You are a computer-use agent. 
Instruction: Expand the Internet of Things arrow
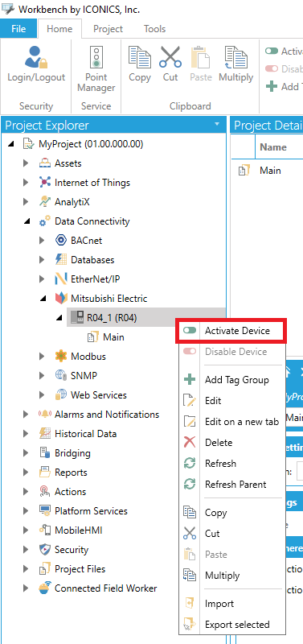(27, 183)
